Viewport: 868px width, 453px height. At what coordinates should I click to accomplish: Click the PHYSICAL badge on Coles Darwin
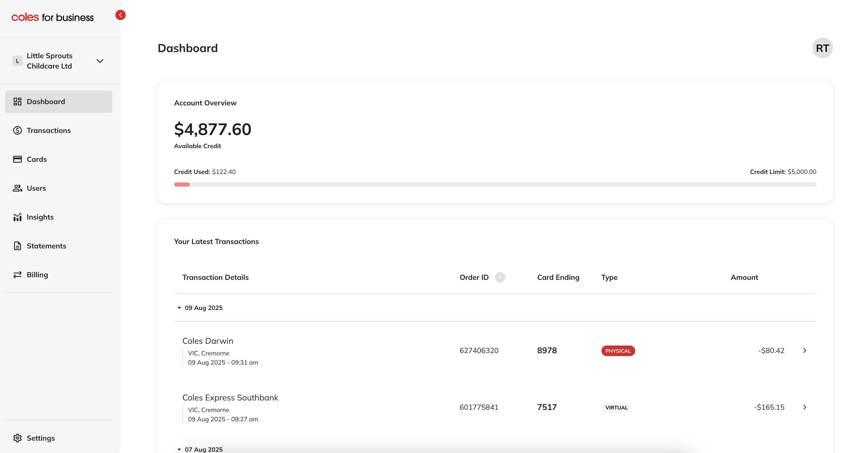tap(618, 350)
